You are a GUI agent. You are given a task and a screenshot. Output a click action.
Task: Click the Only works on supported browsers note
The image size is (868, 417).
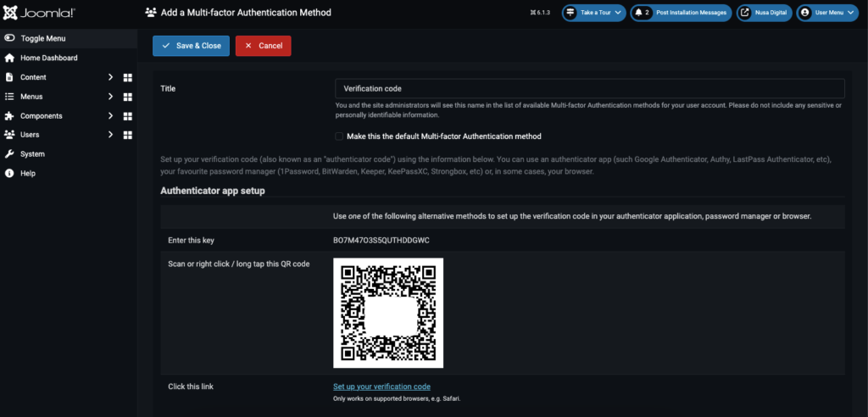click(x=397, y=398)
